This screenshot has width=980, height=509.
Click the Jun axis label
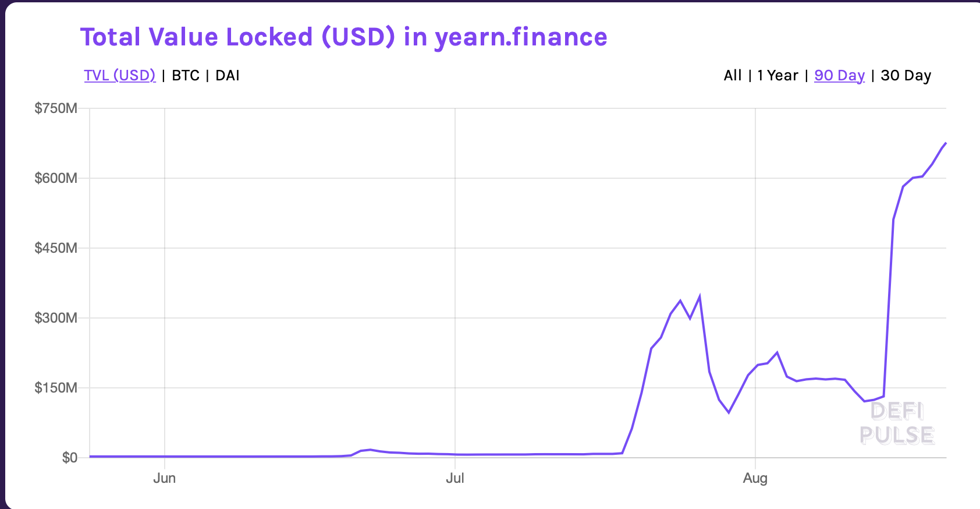(165, 478)
